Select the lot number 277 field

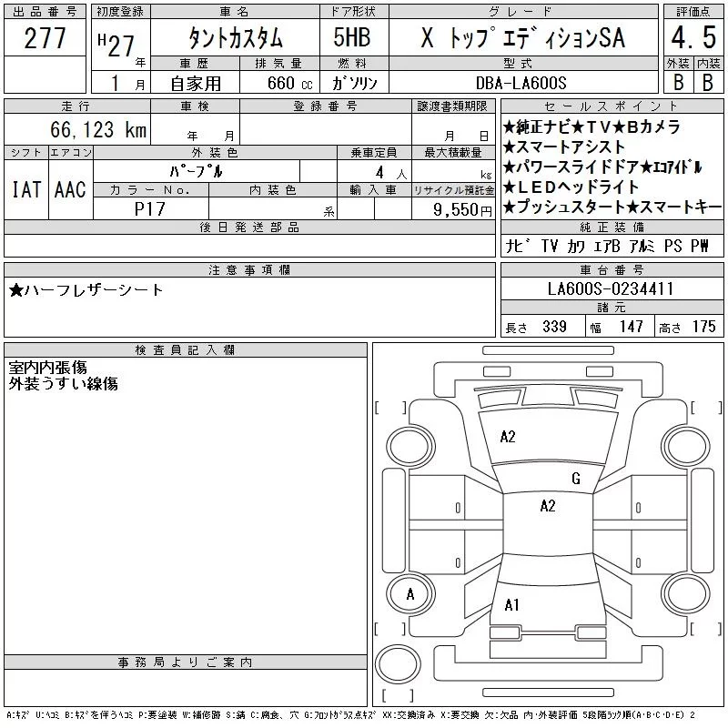[45, 38]
